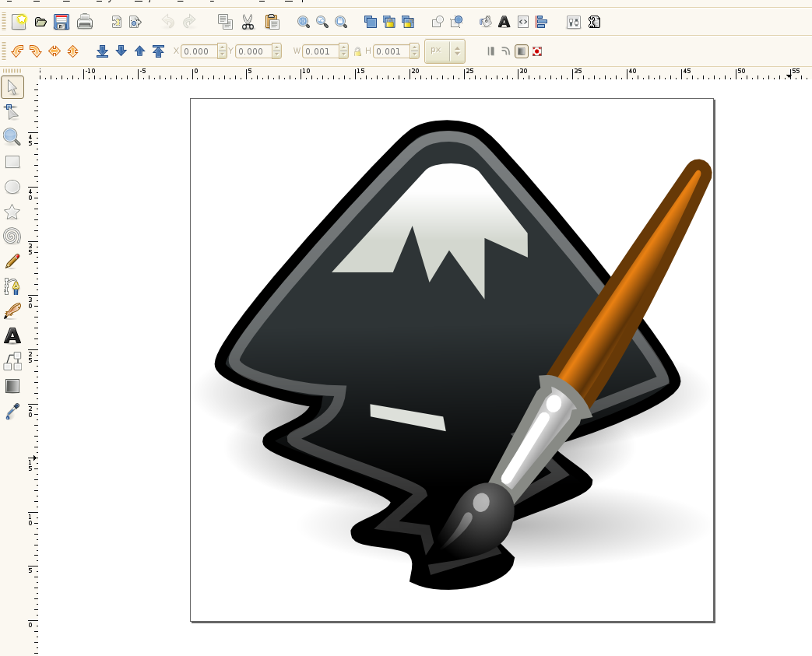This screenshot has height=656, width=812.
Task: Select the Calligraphy tool
Action: (x=12, y=310)
